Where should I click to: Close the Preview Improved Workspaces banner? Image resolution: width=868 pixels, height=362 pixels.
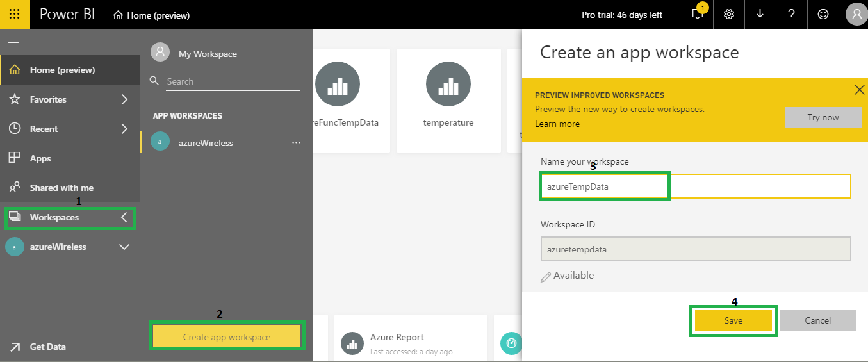pos(860,90)
